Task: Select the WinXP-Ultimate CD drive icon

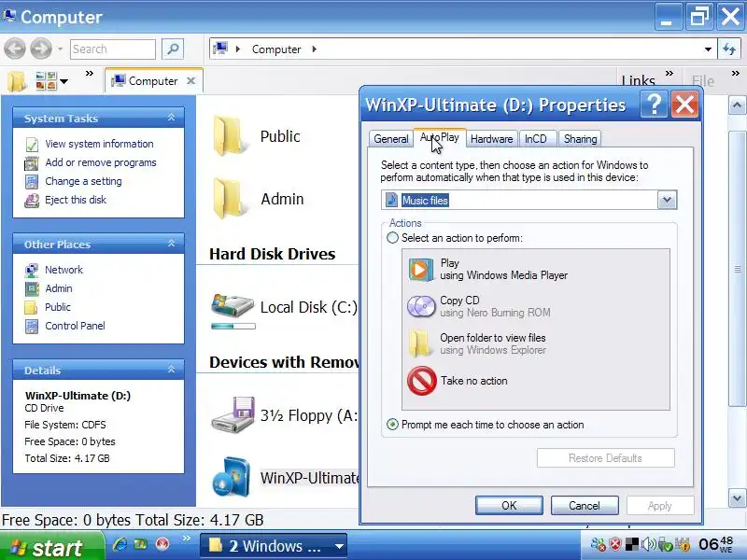Action: [x=232, y=477]
